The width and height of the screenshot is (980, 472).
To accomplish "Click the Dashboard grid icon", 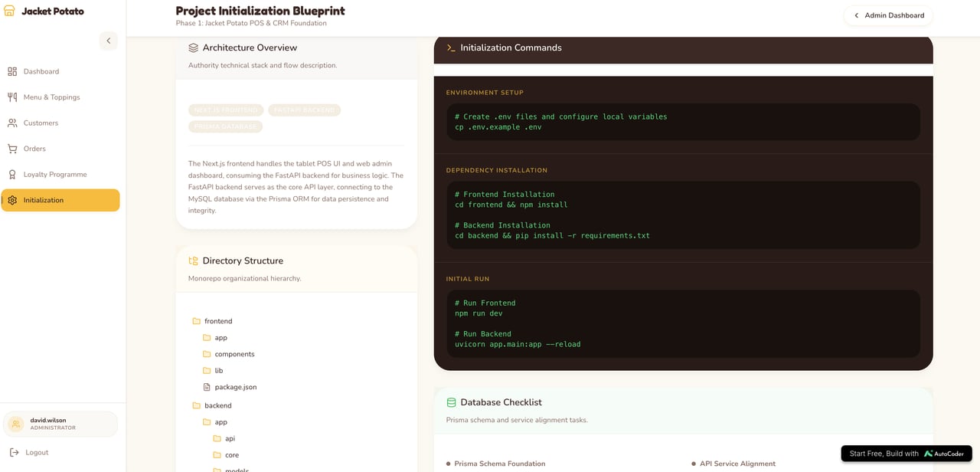I will (x=12, y=71).
